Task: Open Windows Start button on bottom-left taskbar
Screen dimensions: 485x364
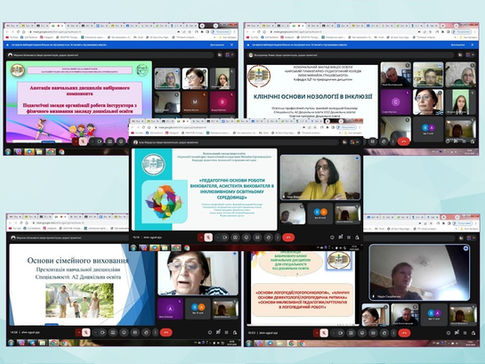Action: [x=11, y=342]
